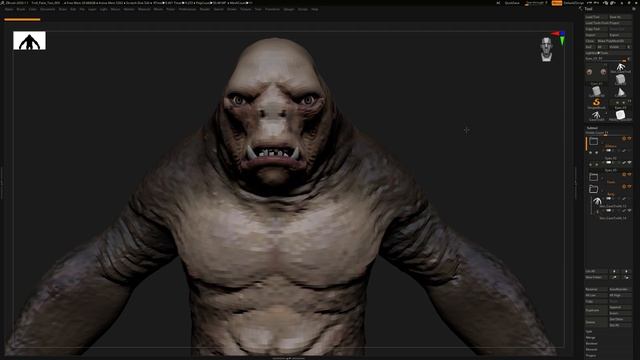Click Make PolyMesh3D button

pyautogui.click(x=614, y=41)
